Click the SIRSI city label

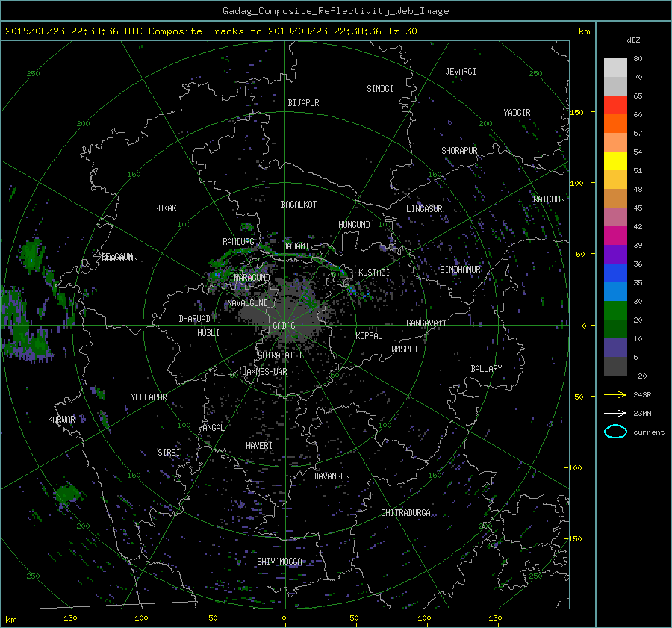click(169, 453)
